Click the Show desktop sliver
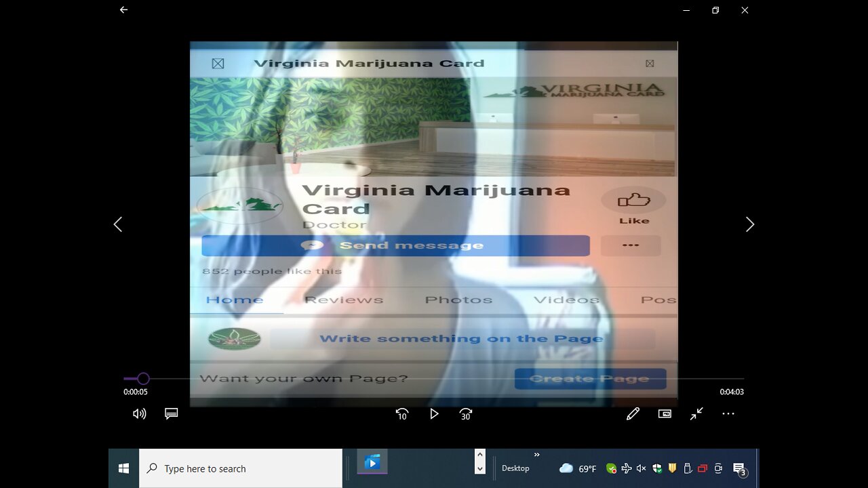The width and height of the screenshot is (868, 488). (x=757, y=468)
